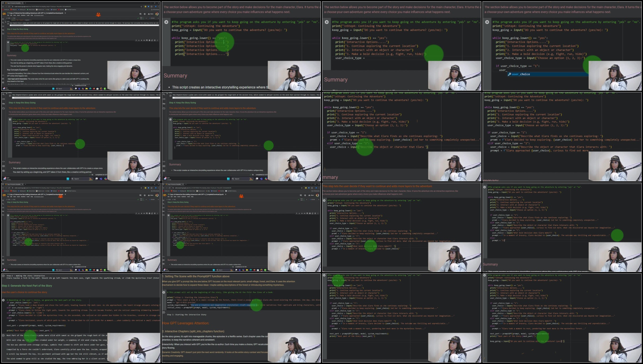Screen dimensions: 643x364
Task: Open All Bookmarks folder, browser frame ending 'moment of bravery'
Action: click(x=316, y=191)
